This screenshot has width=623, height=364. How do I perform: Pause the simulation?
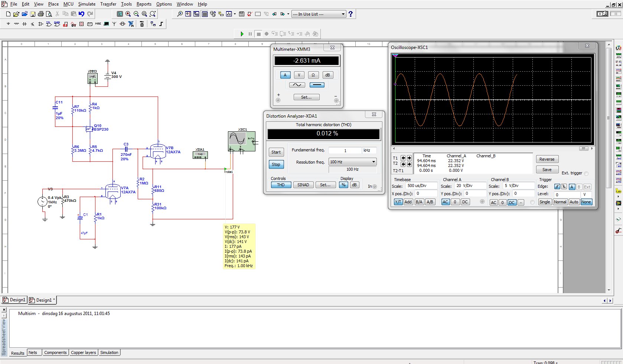250,34
